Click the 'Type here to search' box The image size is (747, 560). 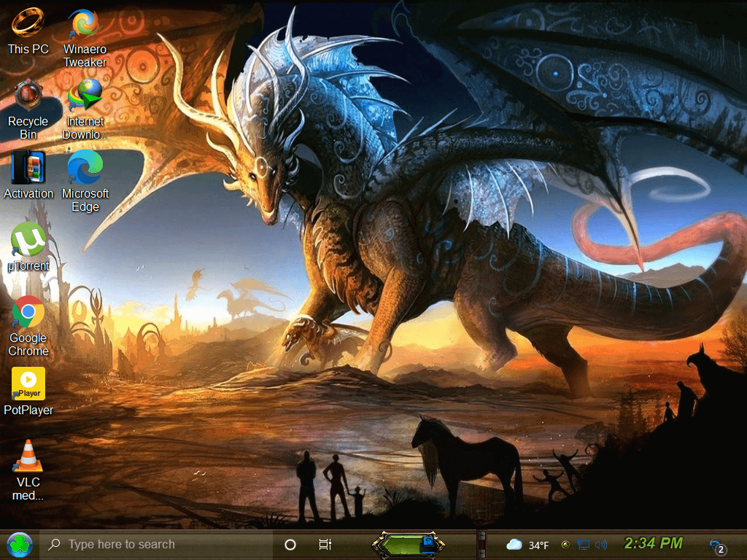[x=156, y=544]
